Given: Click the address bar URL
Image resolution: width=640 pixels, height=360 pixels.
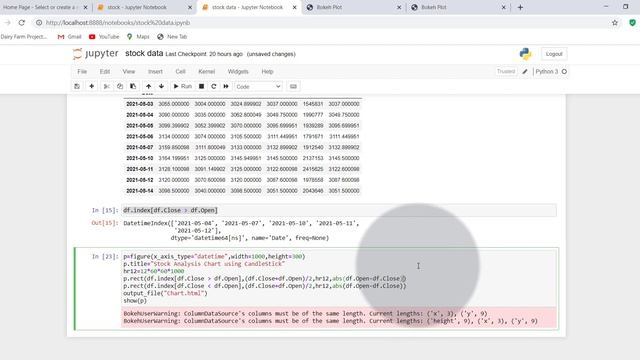Looking at the screenshot, I should click(x=118, y=23).
